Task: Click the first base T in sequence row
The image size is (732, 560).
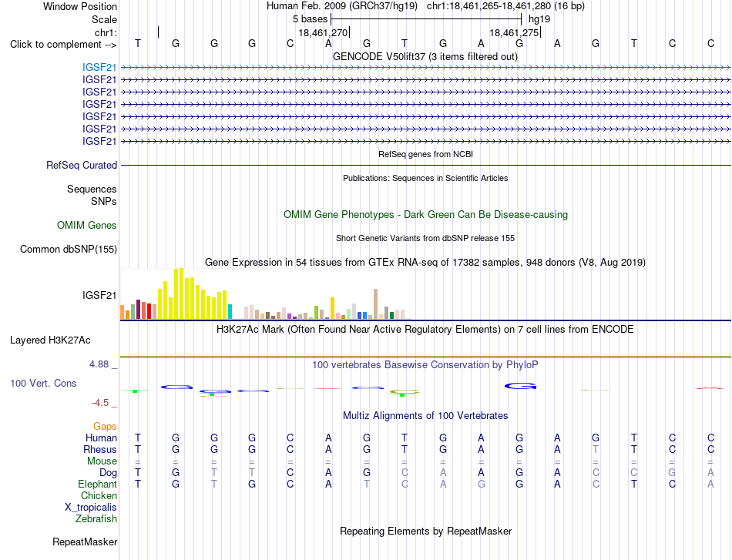Action: [138, 43]
